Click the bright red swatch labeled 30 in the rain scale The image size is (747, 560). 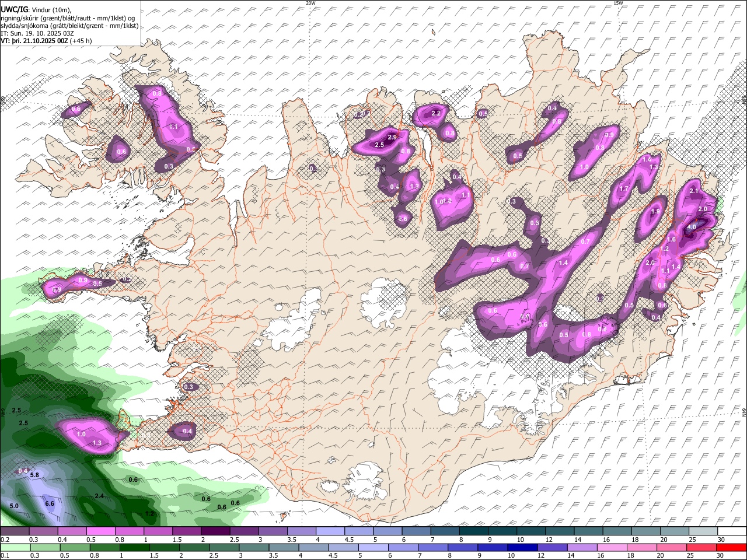point(732,548)
